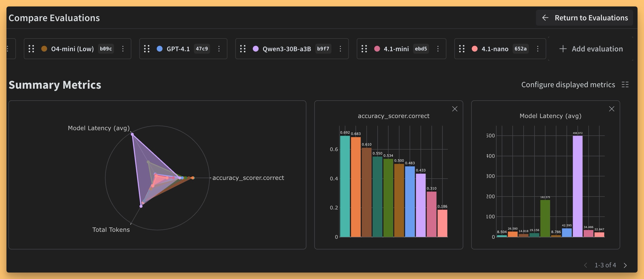The width and height of the screenshot is (644, 279).
Task: Click the blue GPT-4.1 color dot
Action: click(159, 49)
